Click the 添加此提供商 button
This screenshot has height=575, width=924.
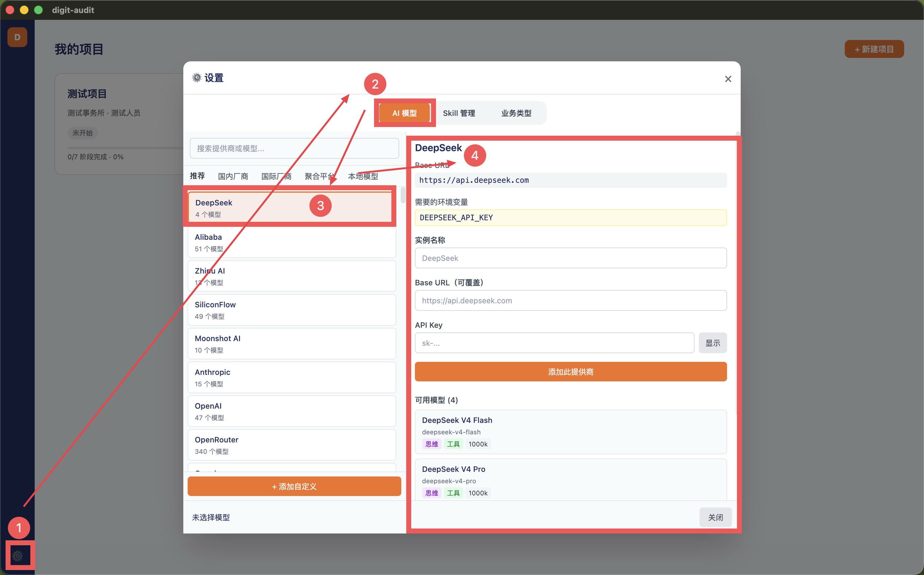pyautogui.click(x=570, y=371)
